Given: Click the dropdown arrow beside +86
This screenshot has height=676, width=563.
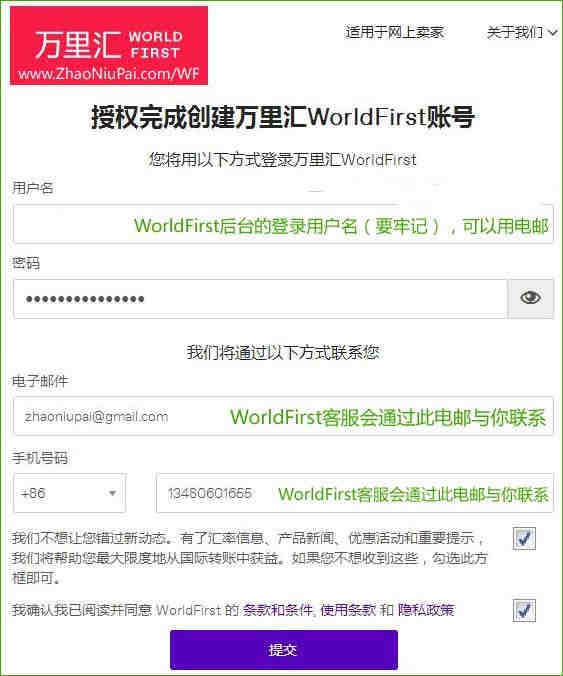Looking at the screenshot, I should pyautogui.click(x=113, y=493).
